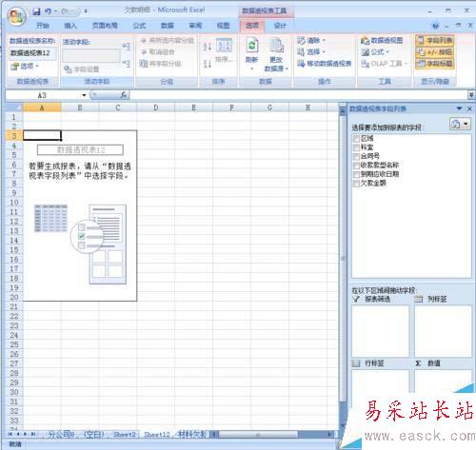Click 移动数据透视表 (Move PivotTable)
Viewport: 476px width, 450px height.
pyautogui.click(x=325, y=64)
